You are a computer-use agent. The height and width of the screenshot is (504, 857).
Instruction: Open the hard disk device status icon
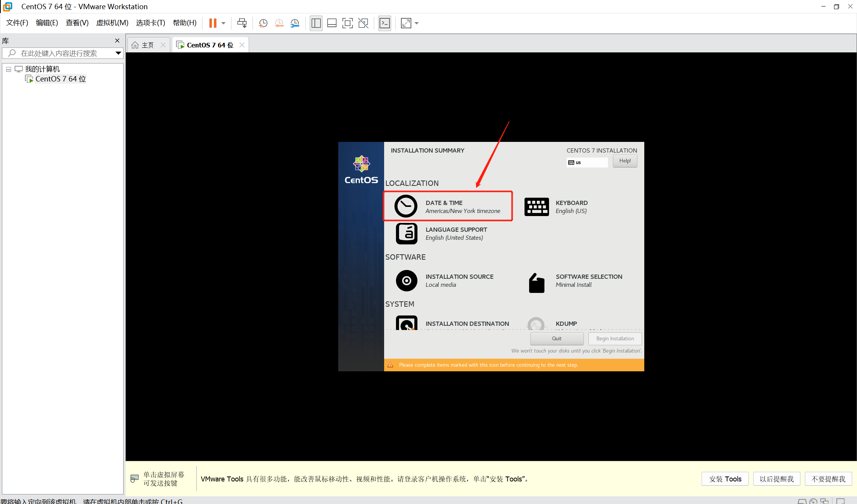pos(802,502)
